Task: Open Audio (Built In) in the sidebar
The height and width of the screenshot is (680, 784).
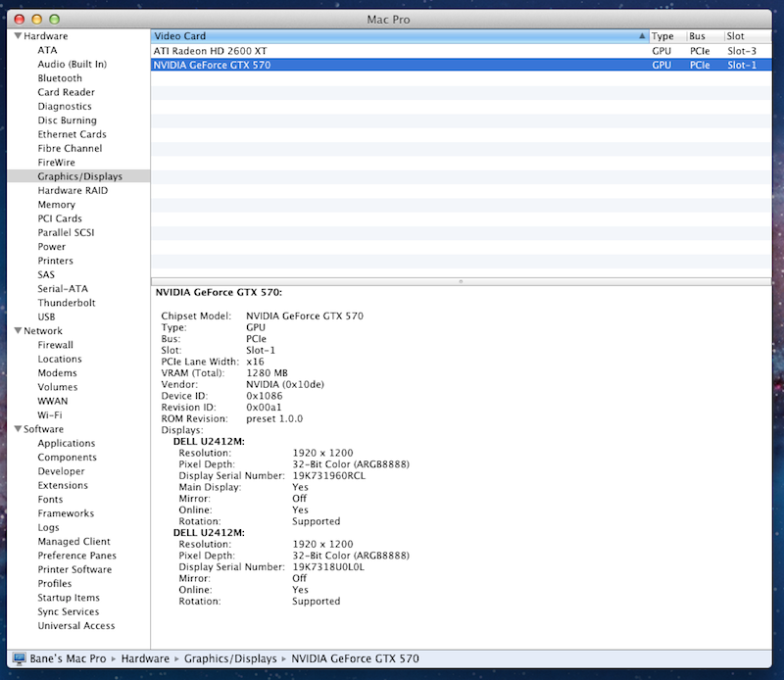Action: coord(72,64)
